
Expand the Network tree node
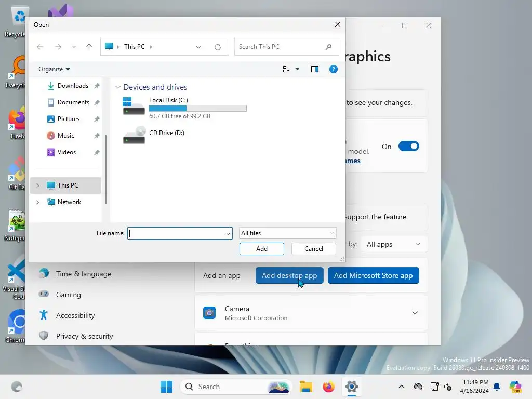(37, 202)
